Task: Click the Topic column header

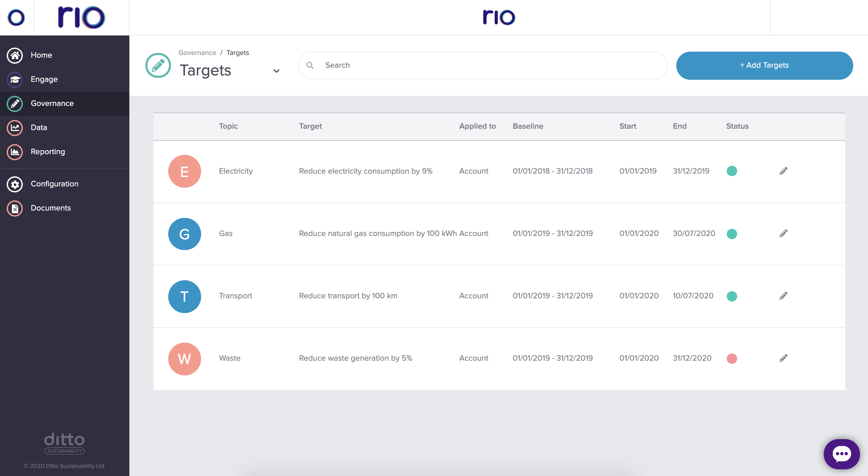Action: (228, 126)
